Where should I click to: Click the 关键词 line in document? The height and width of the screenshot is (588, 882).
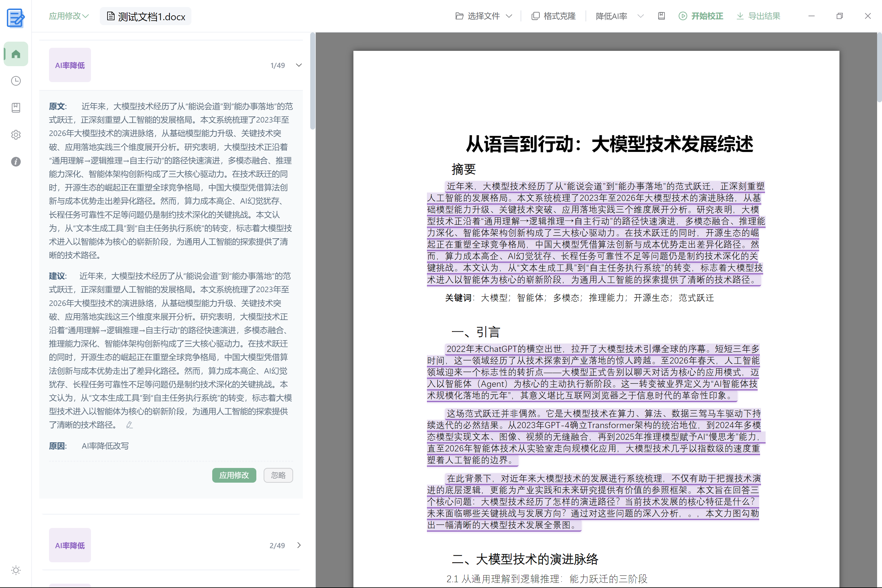coord(579,298)
